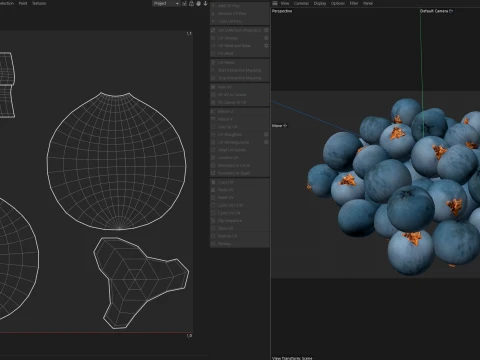Screen dimensions: 480x360
Task: Click the Mirror V command
Action: coord(240,119)
